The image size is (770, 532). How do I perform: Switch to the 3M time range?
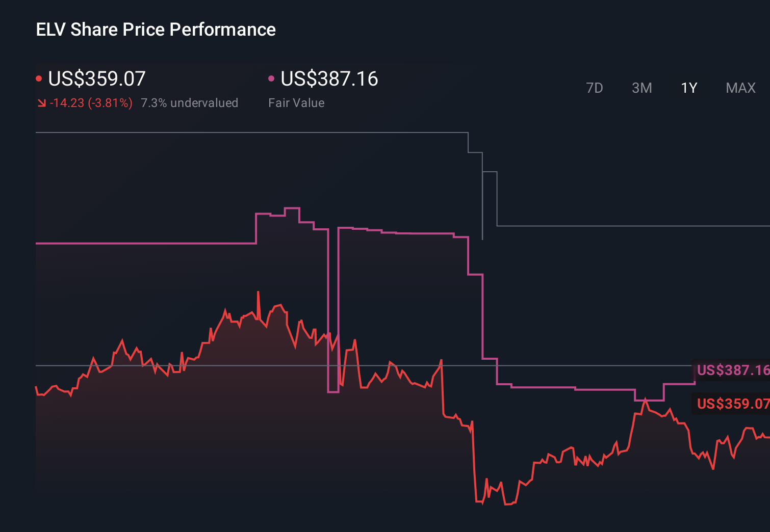(x=642, y=88)
